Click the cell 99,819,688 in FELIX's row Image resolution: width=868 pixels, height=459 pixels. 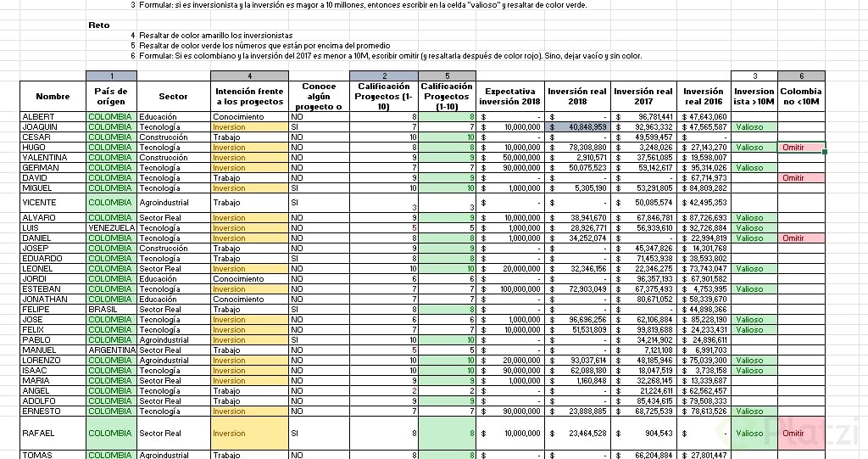(643, 330)
